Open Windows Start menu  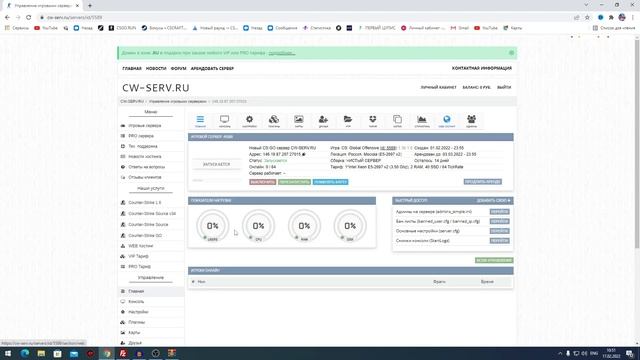coord(8,353)
